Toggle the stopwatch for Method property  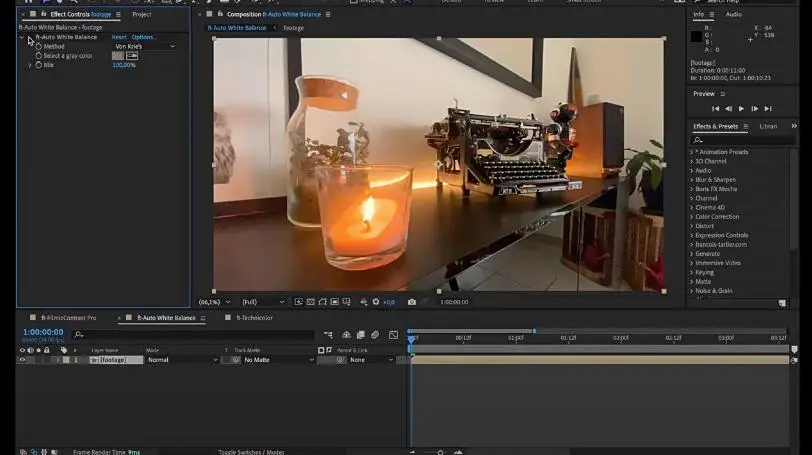[x=39, y=46]
